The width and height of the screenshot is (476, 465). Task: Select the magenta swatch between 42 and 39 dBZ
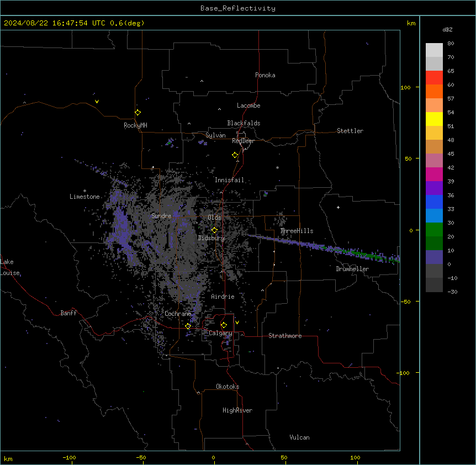pyautogui.click(x=434, y=174)
